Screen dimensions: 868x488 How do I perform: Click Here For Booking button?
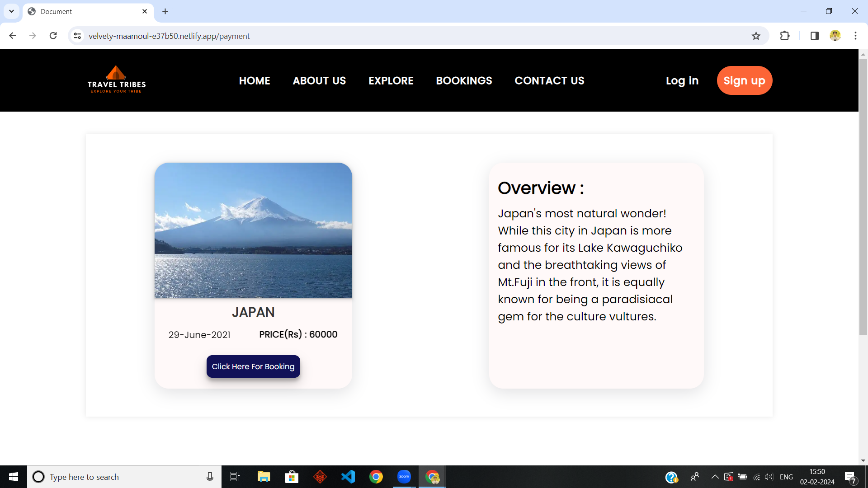(x=253, y=366)
